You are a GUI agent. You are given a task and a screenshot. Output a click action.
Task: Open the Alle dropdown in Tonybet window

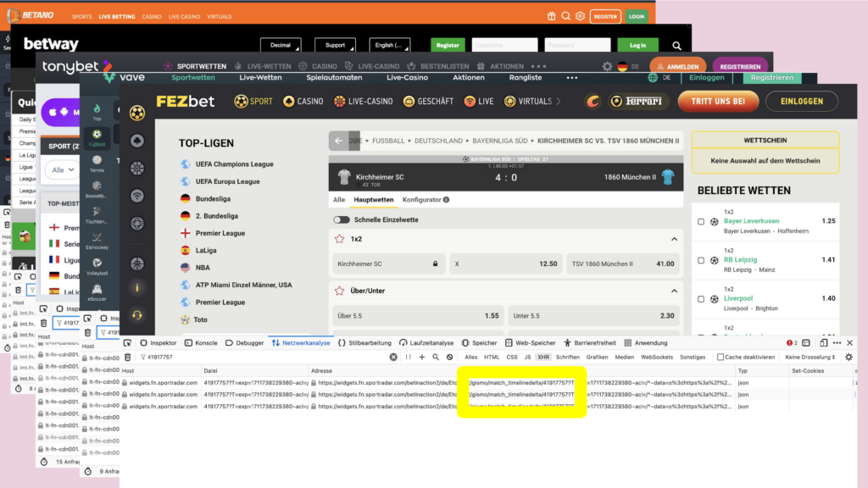63,169
